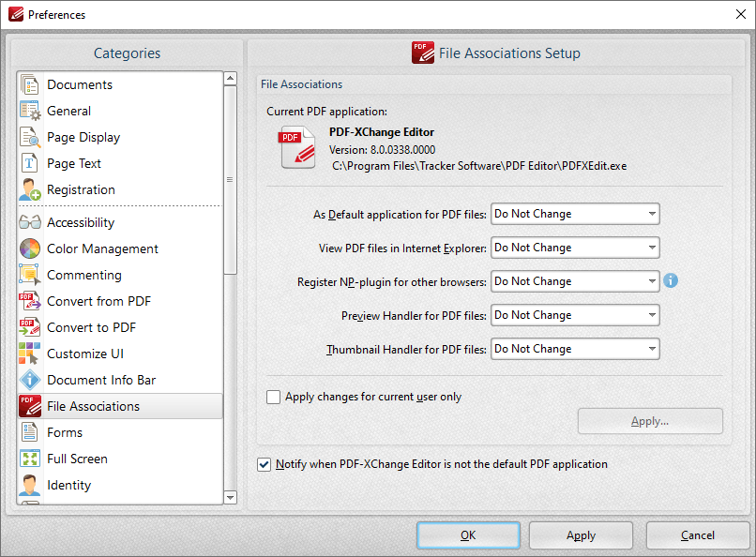Click the Cancel button
This screenshot has width=756, height=557.
(x=697, y=535)
